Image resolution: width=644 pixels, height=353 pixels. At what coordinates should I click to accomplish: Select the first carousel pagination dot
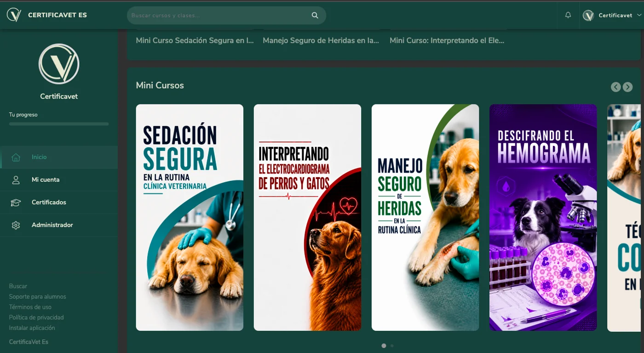[x=384, y=346]
